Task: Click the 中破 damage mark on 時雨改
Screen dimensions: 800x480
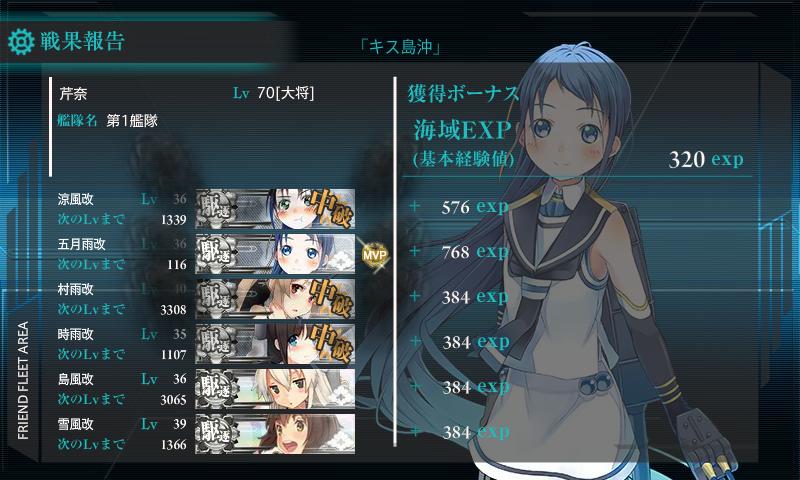Action: point(331,342)
